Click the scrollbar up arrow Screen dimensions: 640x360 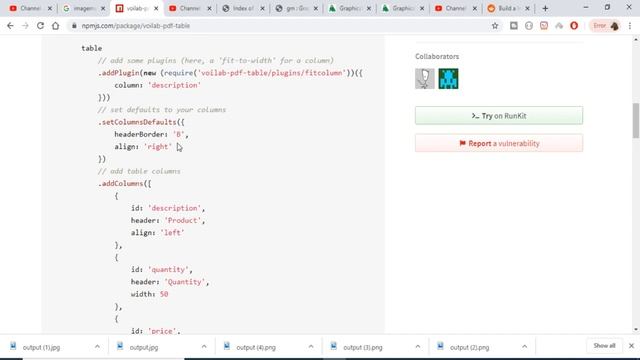[636, 40]
